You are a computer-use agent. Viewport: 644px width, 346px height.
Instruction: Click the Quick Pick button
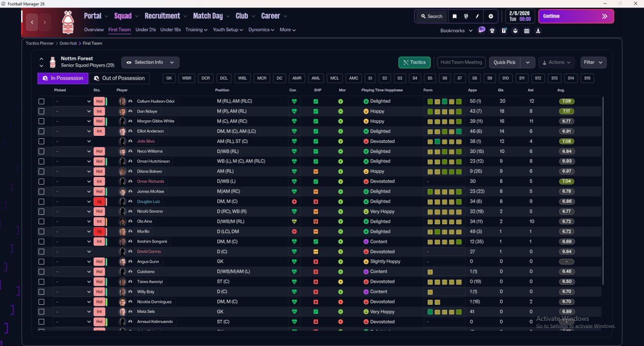click(x=505, y=62)
